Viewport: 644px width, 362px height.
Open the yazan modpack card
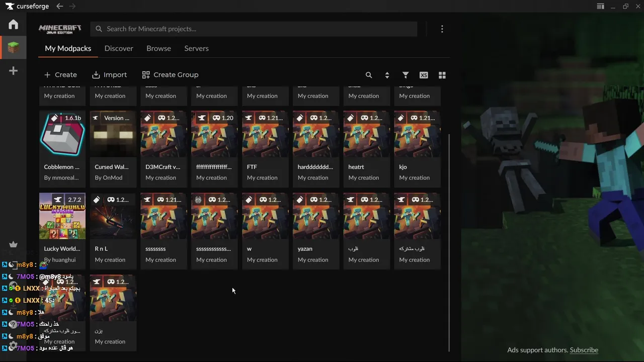point(316,231)
